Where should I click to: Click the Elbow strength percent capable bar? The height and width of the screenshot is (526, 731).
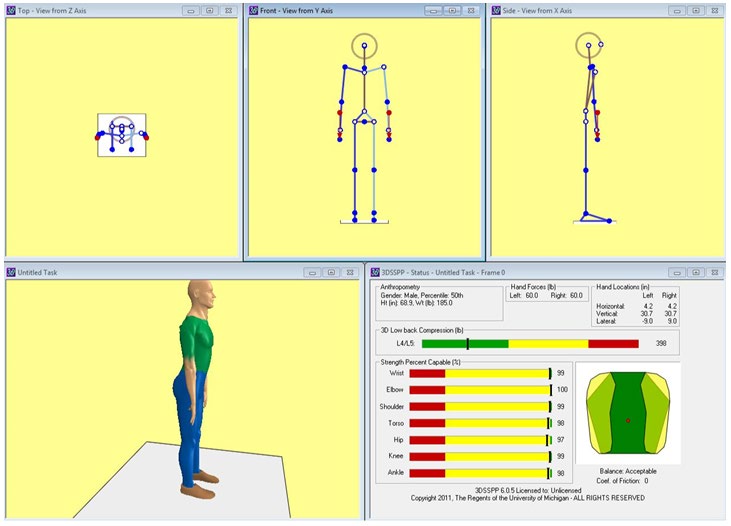480,390
